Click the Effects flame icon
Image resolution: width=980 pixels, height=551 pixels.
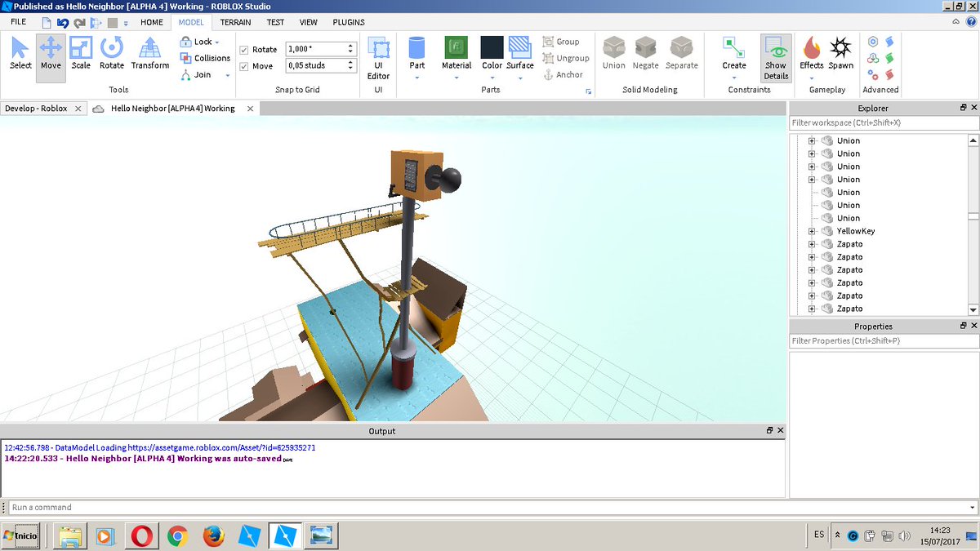tap(811, 47)
